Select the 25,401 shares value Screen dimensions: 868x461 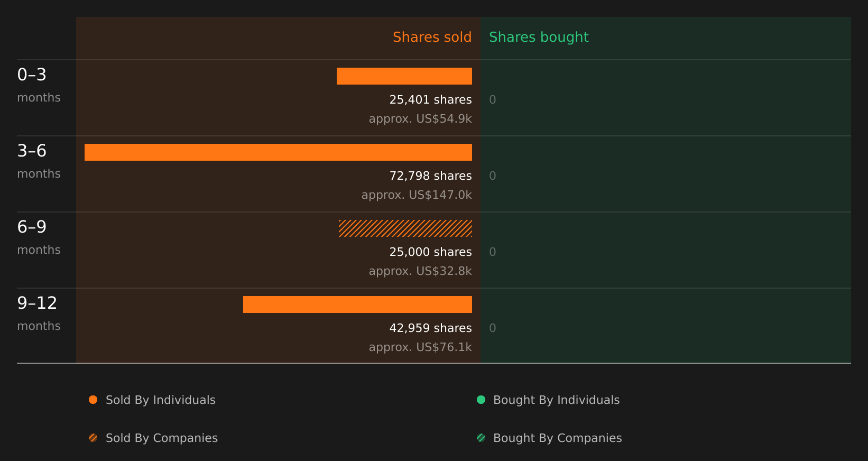(430, 100)
